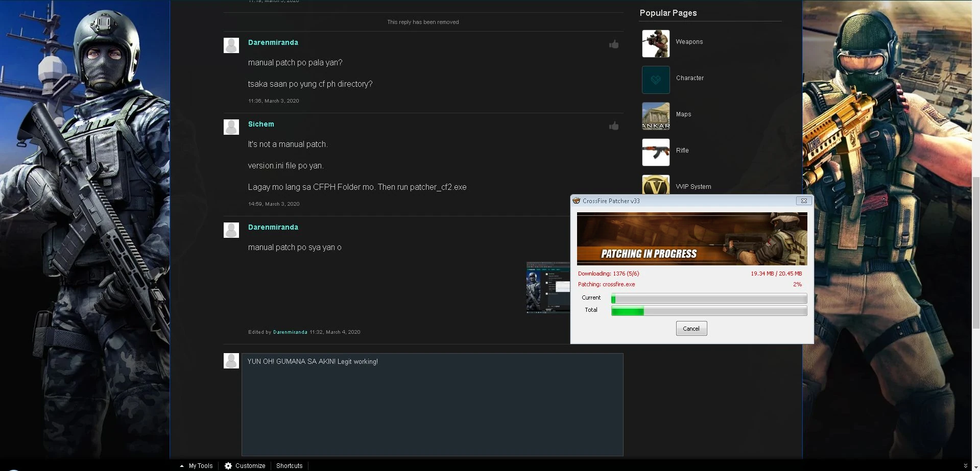Open the Sichem user profile link
The width and height of the screenshot is (980, 471).
261,124
